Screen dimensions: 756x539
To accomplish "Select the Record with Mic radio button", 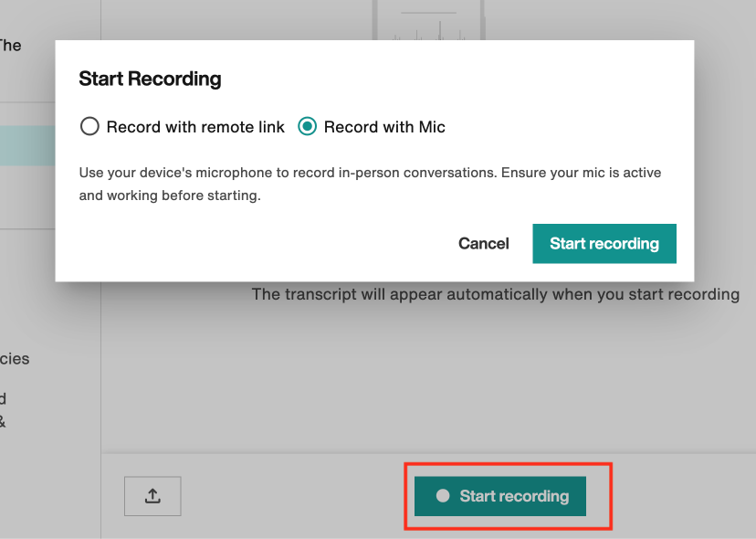I will 307,126.
